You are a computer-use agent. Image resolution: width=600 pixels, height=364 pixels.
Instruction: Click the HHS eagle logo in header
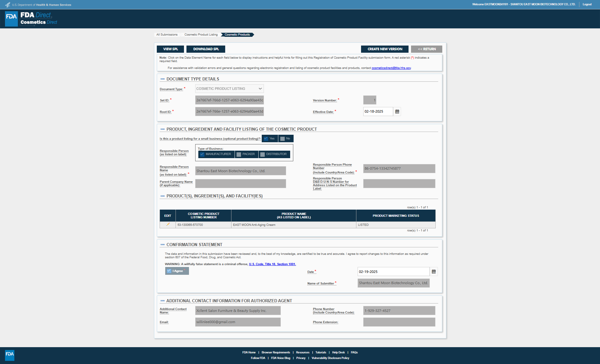[x=7, y=5]
